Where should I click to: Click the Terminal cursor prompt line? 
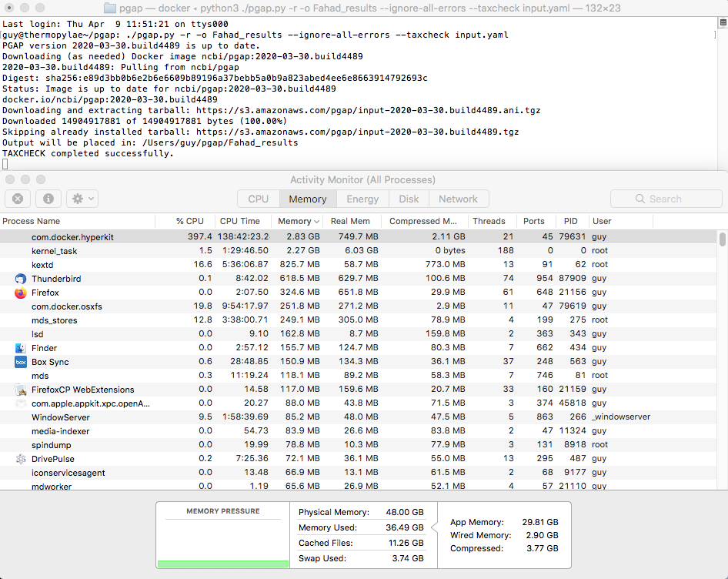click(x=5, y=164)
